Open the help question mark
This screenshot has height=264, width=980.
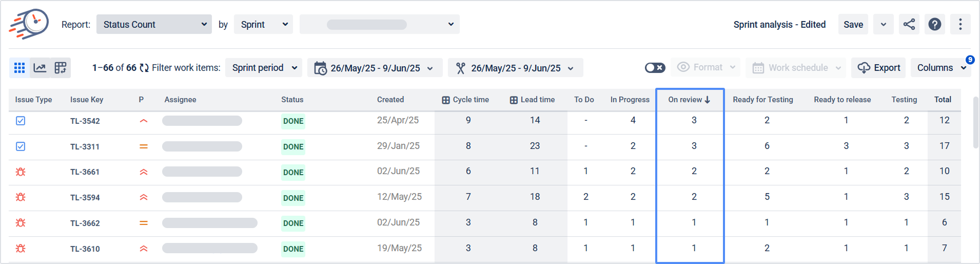(935, 24)
